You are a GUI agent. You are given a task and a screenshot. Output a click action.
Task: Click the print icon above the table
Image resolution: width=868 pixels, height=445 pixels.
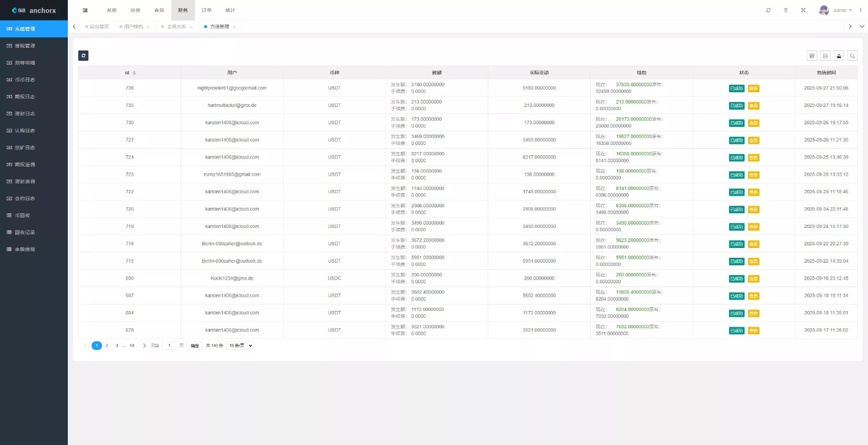pyautogui.click(x=825, y=55)
